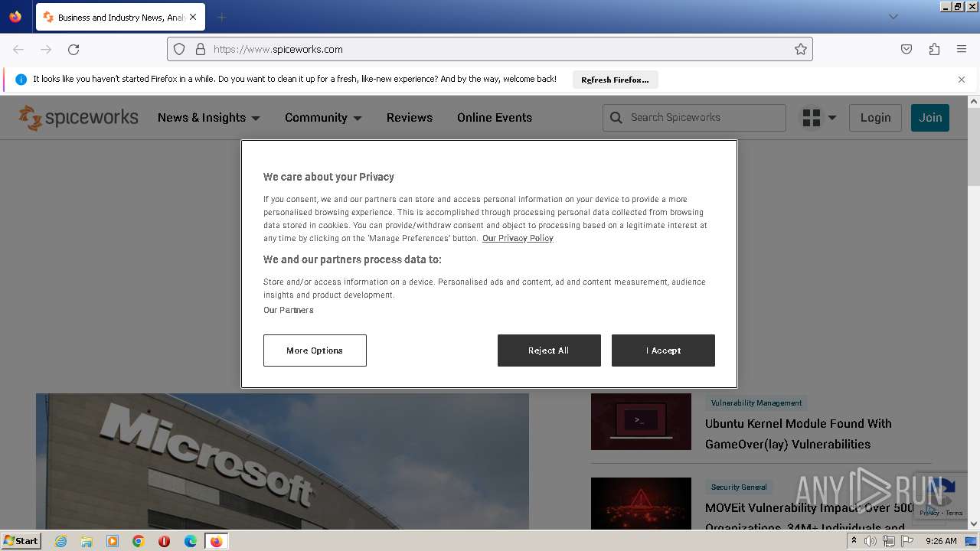Open the Windows Start menu
Viewport: 980px width, 551px height.
[21, 540]
